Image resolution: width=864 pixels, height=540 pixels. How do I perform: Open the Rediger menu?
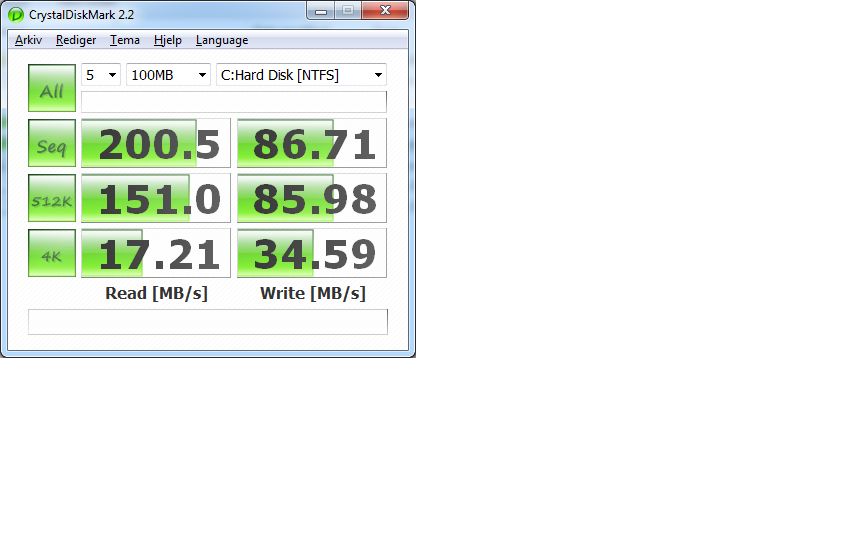(x=76, y=40)
